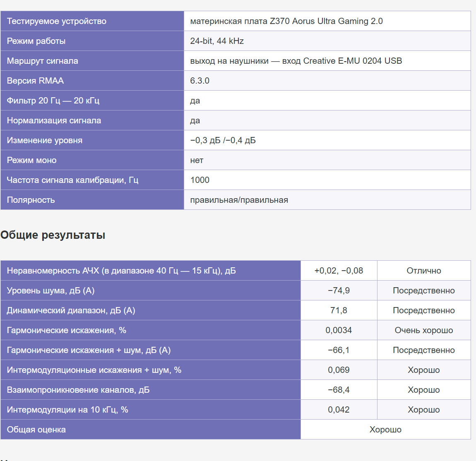Viewport: 476px width, 461px height.
Task: Click the 'Общая оценка' label
Action: click(x=36, y=430)
